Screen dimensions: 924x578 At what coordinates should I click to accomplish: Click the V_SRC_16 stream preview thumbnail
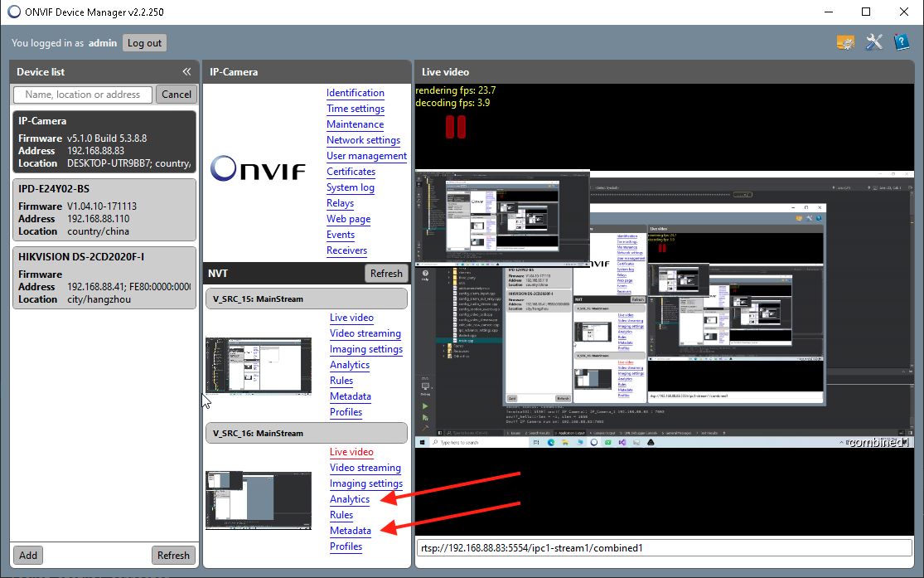258,499
